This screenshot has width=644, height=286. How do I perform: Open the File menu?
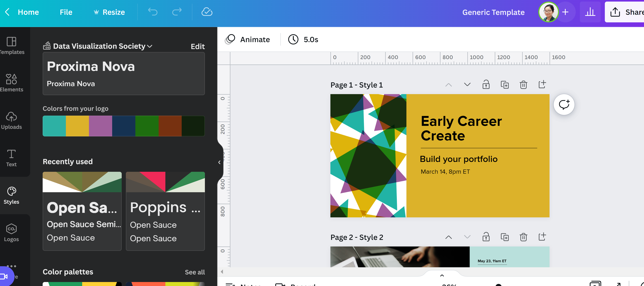click(66, 12)
